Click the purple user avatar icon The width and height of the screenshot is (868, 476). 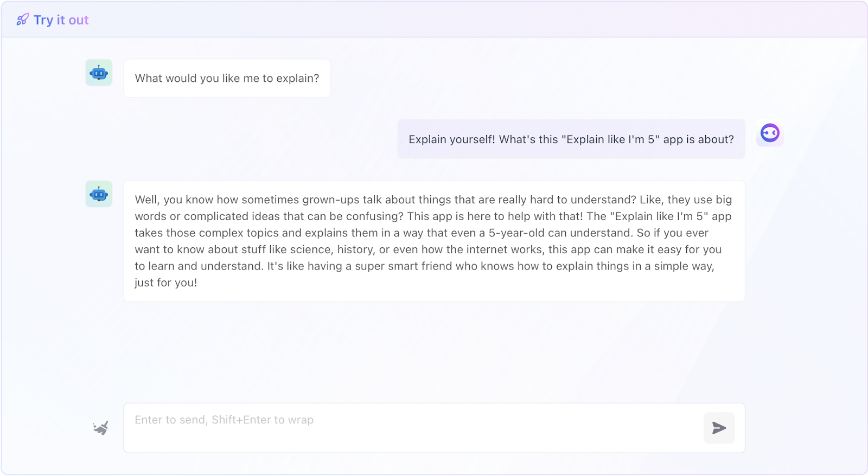point(770,133)
